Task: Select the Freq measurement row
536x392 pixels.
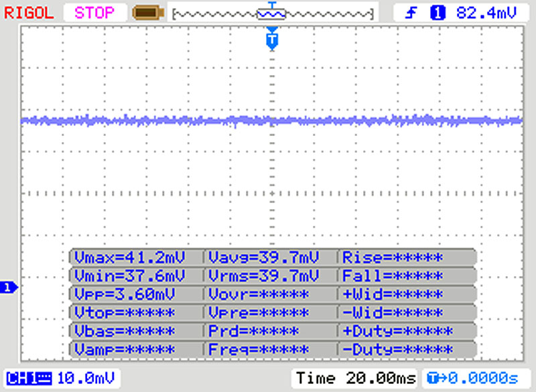Action: coord(259,349)
